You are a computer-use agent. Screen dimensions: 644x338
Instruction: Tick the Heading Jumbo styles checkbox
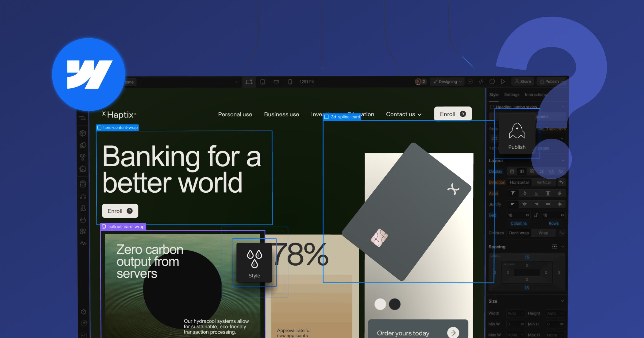(x=492, y=107)
